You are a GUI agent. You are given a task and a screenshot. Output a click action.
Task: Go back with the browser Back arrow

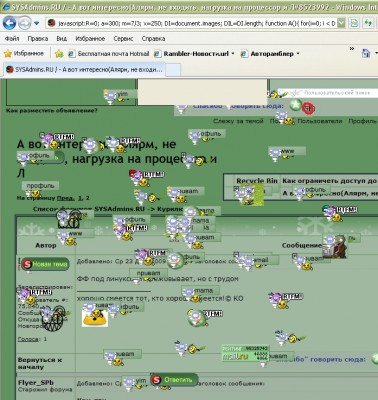tap(9, 23)
